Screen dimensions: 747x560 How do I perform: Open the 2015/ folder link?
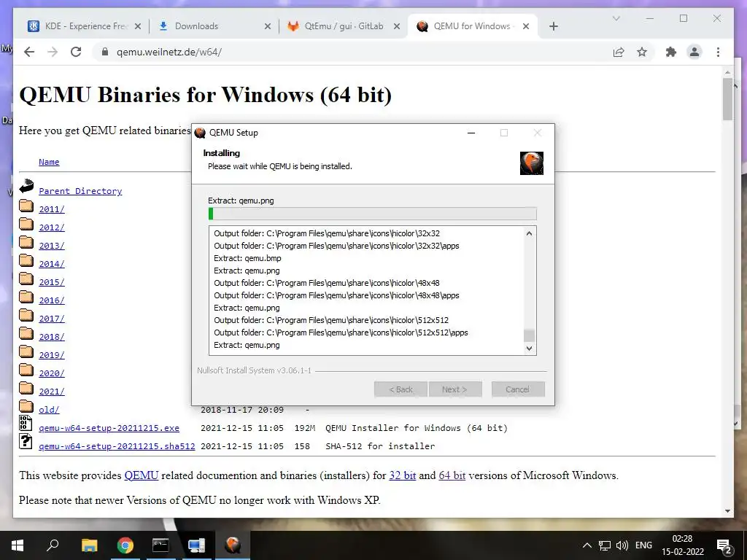click(52, 282)
